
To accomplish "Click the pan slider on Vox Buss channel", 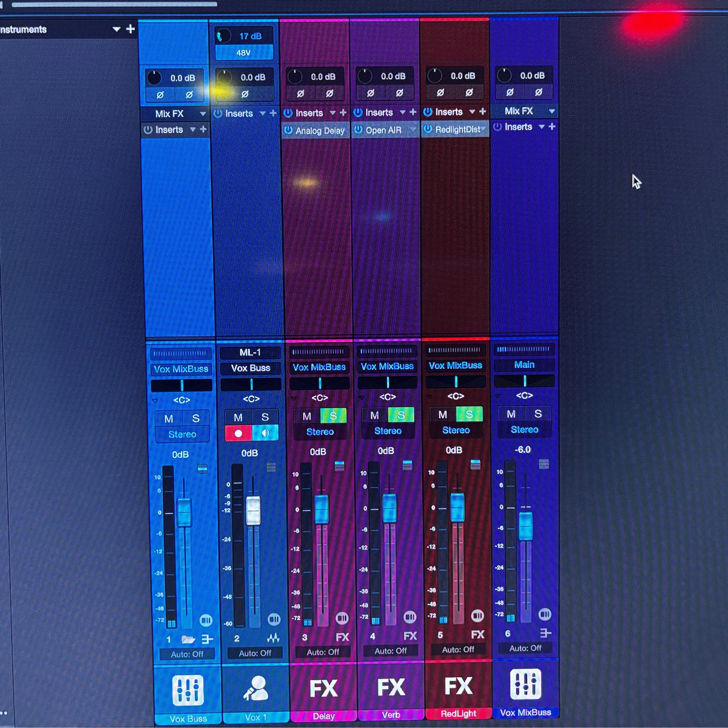I will point(182,385).
